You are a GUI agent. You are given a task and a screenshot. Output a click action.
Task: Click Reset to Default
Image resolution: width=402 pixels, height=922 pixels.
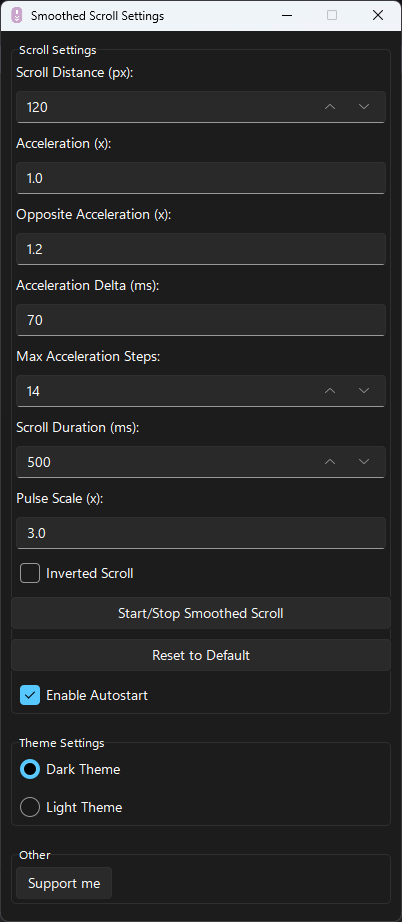click(x=201, y=655)
